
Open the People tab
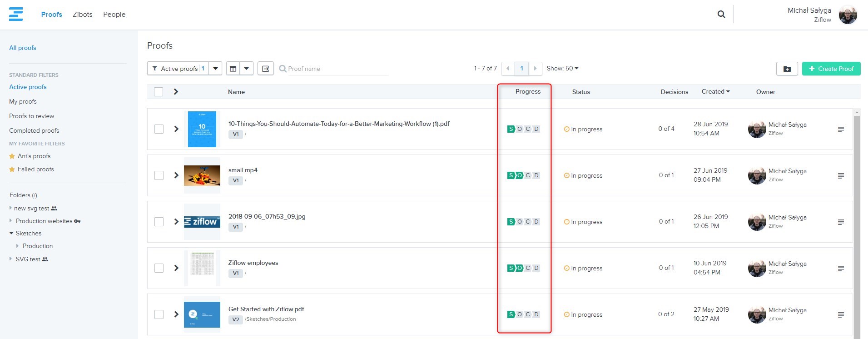[x=114, y=15]
